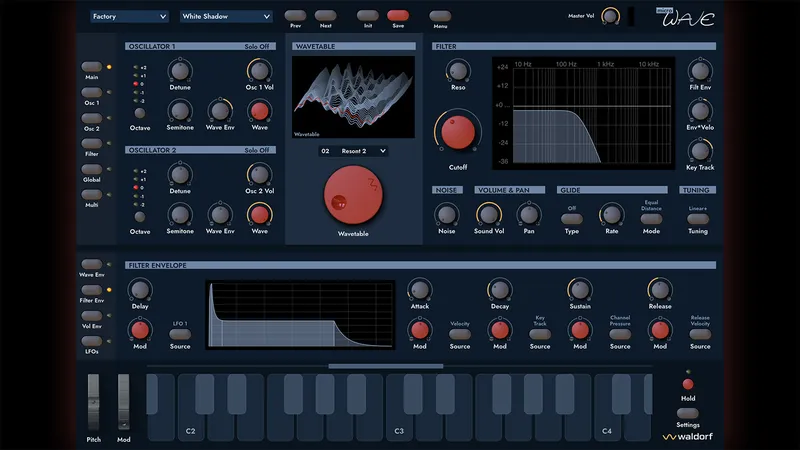This screenshot has height=450, width=800.
Task: Toggle Oscillator 1 Solo Off
Action: tap(256, 46)
